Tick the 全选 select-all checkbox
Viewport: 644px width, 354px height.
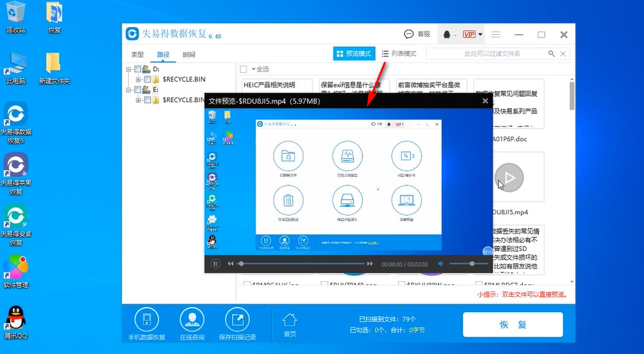(x=243, y=69)
